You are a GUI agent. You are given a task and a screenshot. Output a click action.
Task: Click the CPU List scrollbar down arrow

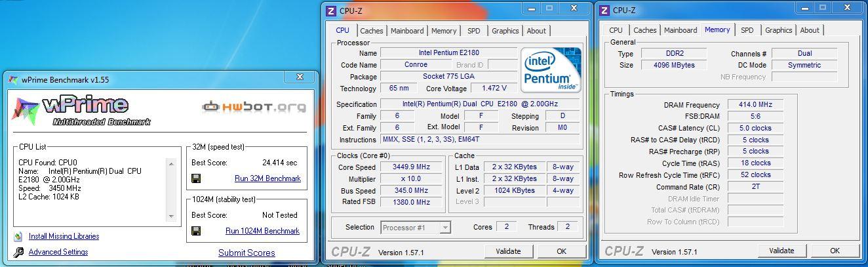pyautogui.click(x=171, y=216)
